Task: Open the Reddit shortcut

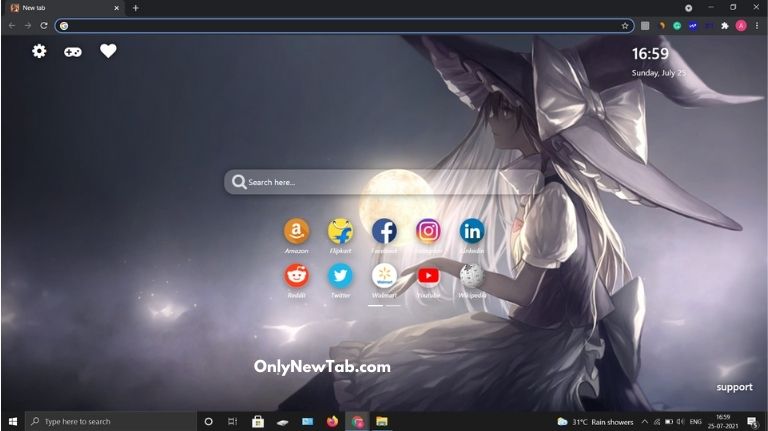Action: point(296,276)
